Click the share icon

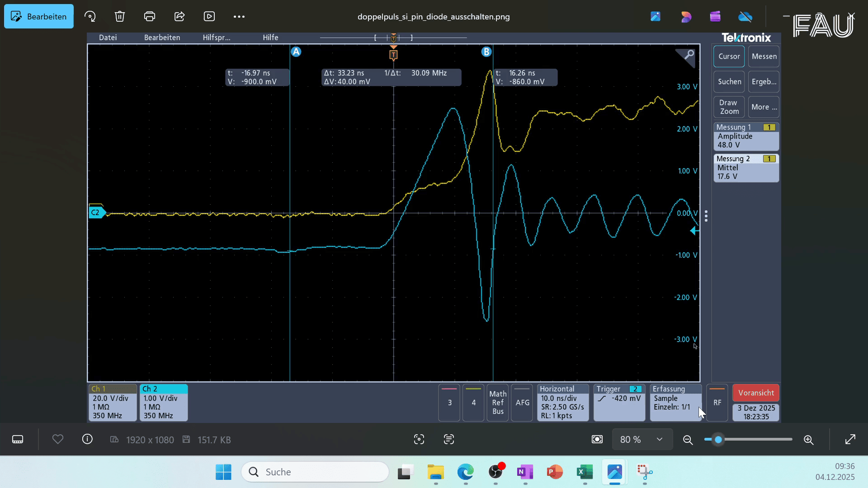[x=179, y=17]
